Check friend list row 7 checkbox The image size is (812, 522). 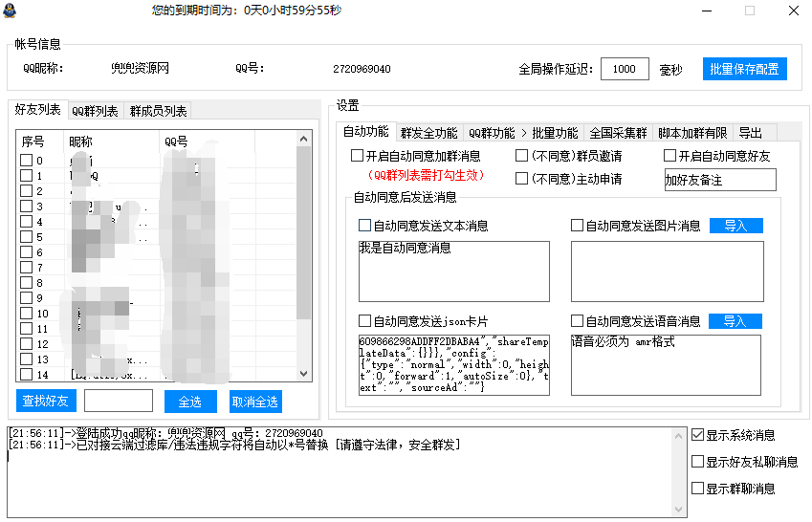click(x=27, y=268)
